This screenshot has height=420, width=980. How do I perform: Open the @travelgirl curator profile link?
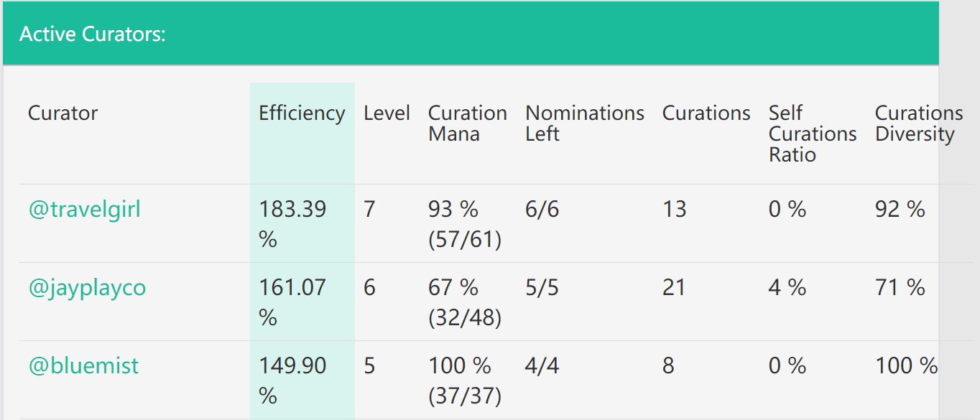[x=84, y=210]
